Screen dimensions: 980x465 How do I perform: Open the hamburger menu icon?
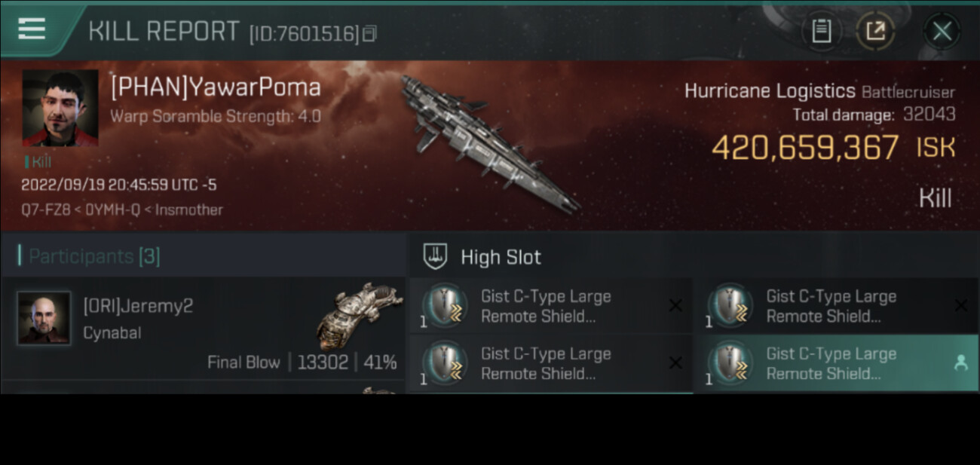(32, 29)
